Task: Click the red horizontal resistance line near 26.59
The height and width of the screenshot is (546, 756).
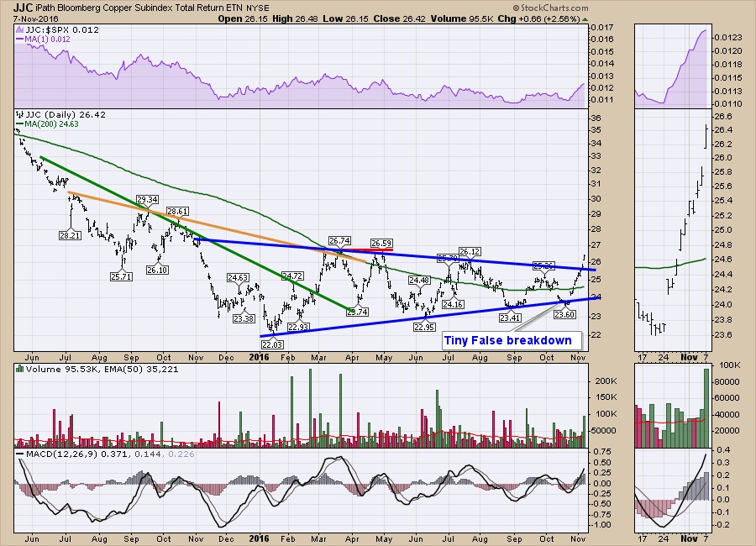Action: click(366, 249)
